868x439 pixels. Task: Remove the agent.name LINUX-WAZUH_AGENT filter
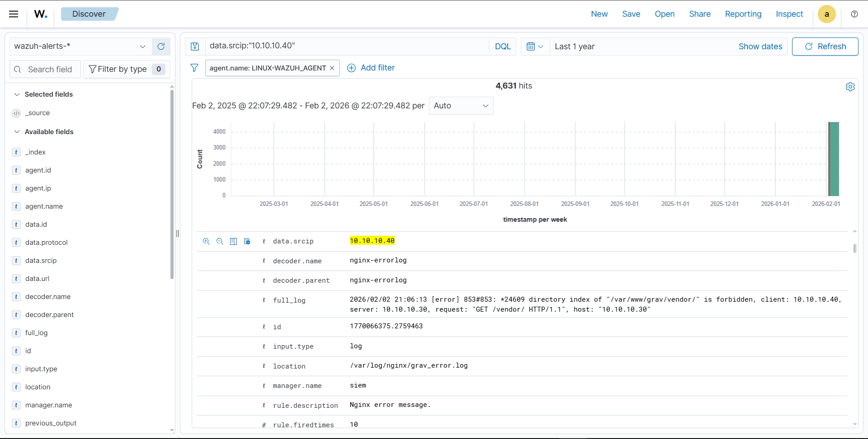332,68
